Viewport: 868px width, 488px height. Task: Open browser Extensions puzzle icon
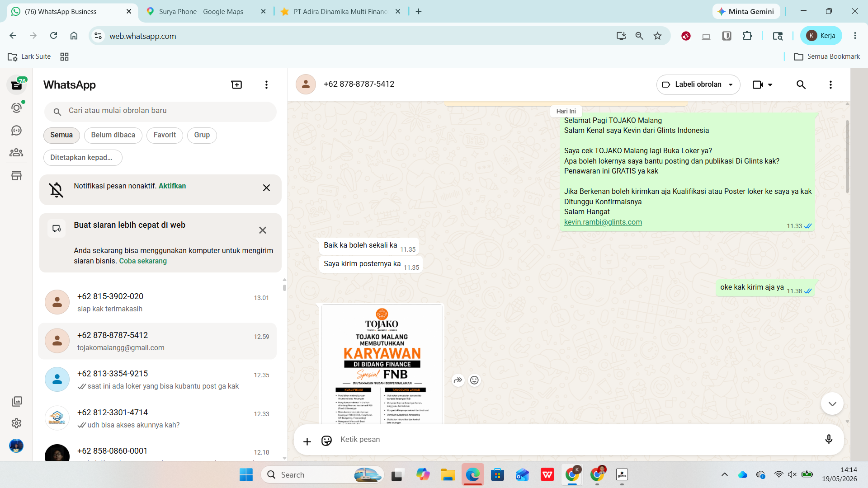pyautogui.click(x=747, y=36)
